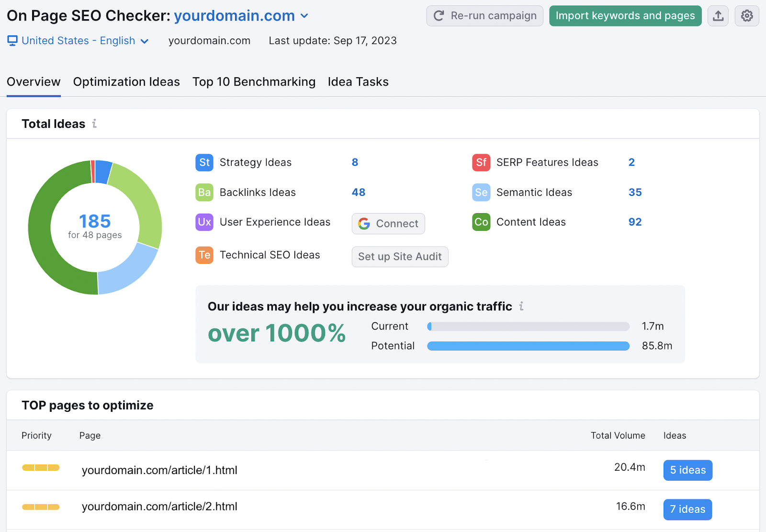
Task: Select the Strategy Ideas icon
Action: pyautogui.click(x=204, y=162)
